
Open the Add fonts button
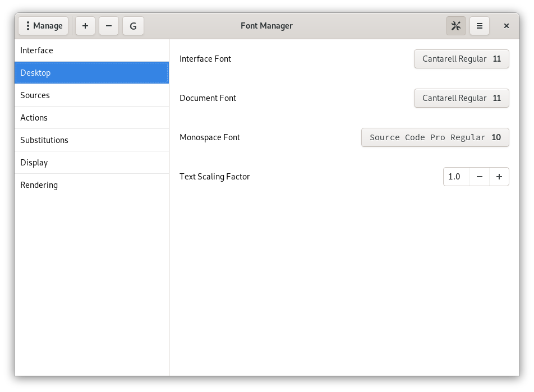85,25
